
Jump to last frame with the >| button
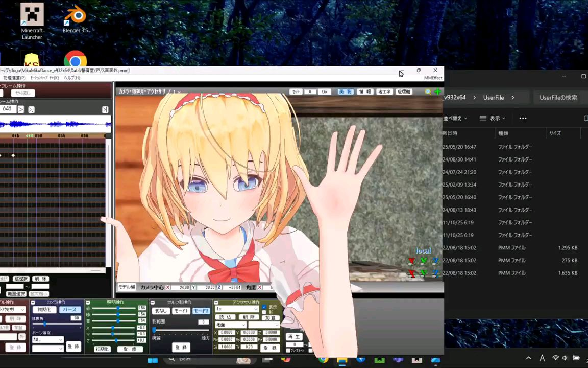(x=105, y=109)
